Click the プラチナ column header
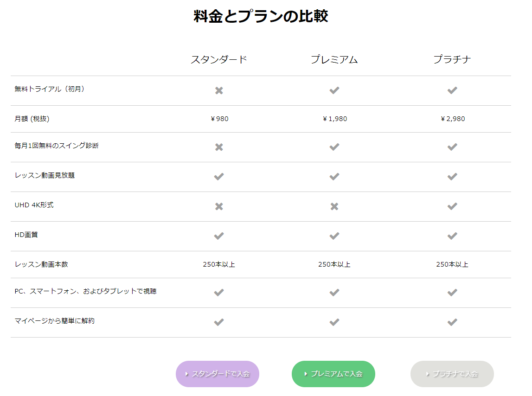The image size is (532, 396). (x=452, y=59)
